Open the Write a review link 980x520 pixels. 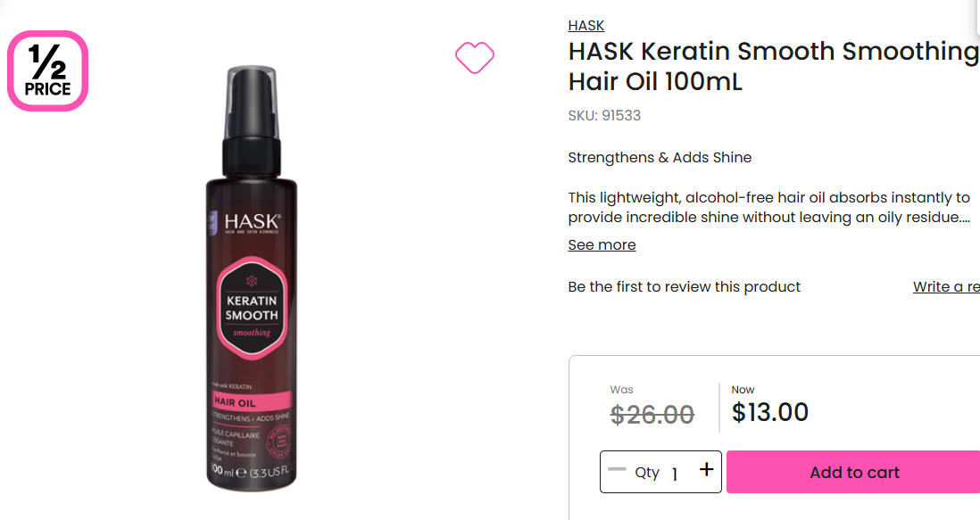click(946, 286)
